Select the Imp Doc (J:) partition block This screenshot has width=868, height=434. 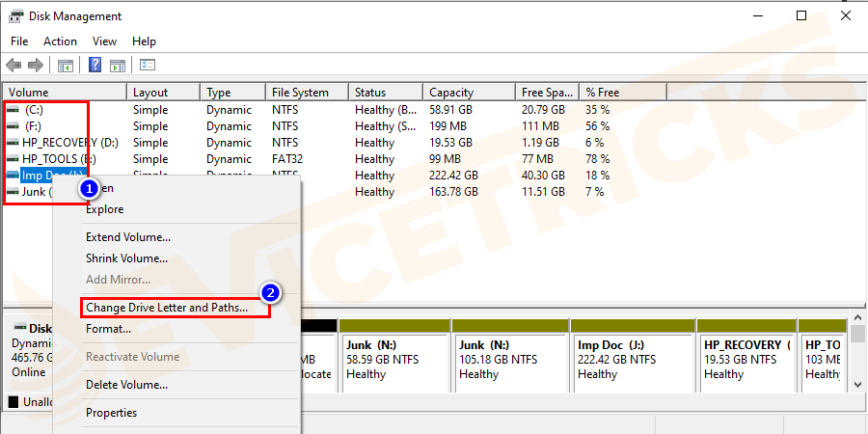pos(632,354)
